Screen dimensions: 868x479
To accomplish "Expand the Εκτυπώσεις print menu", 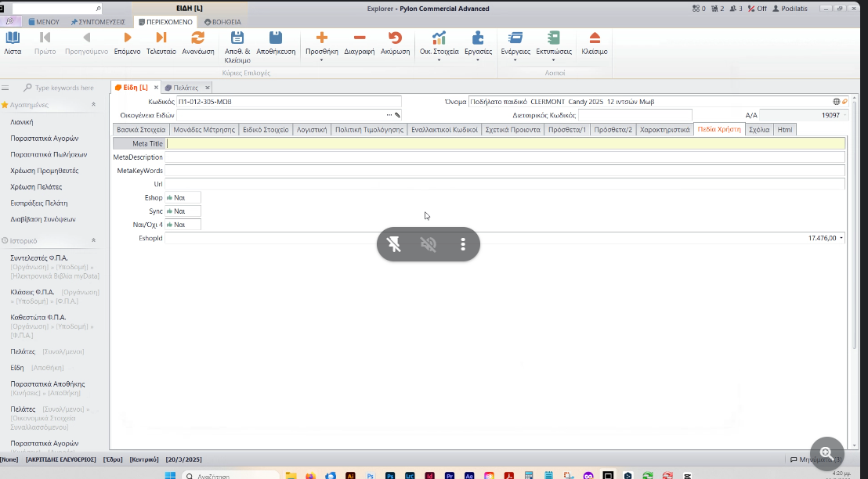I will 554,60.
